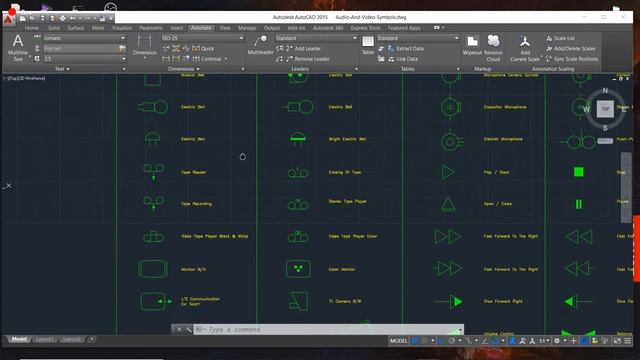Open the Featured Apps ribbon tab
The height and width of the screenshot is (360, 640).
click(x=404, y=28)
